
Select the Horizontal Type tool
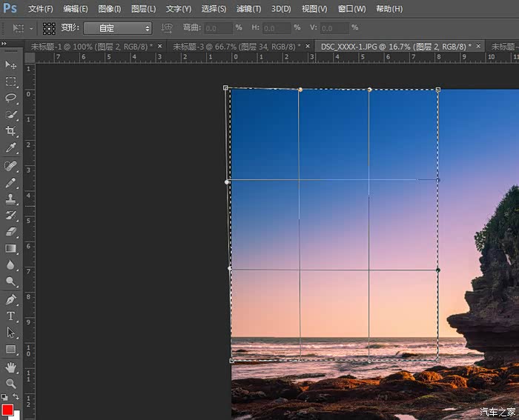[x=11, y=316]
